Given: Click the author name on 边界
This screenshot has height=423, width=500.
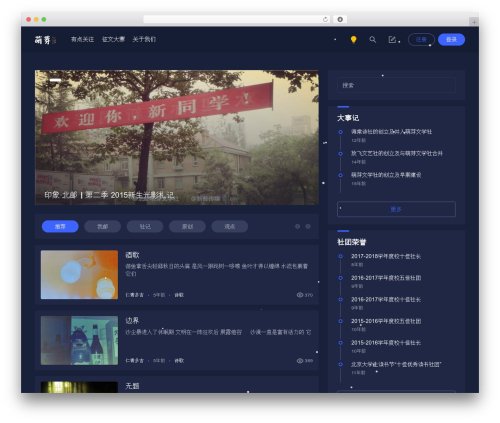Looking at the screenshot, I should (x=135, y=361).
